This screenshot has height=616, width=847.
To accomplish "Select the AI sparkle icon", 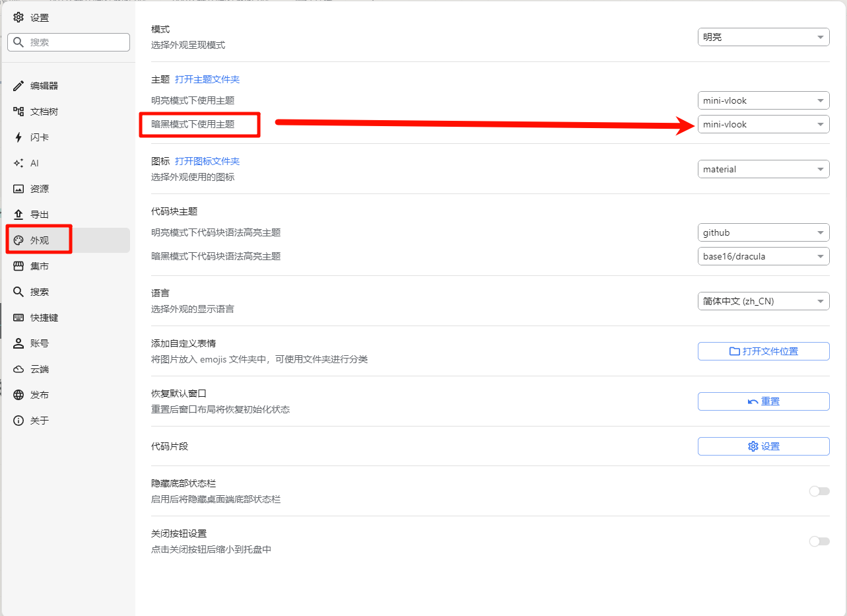I will point(18,163).
